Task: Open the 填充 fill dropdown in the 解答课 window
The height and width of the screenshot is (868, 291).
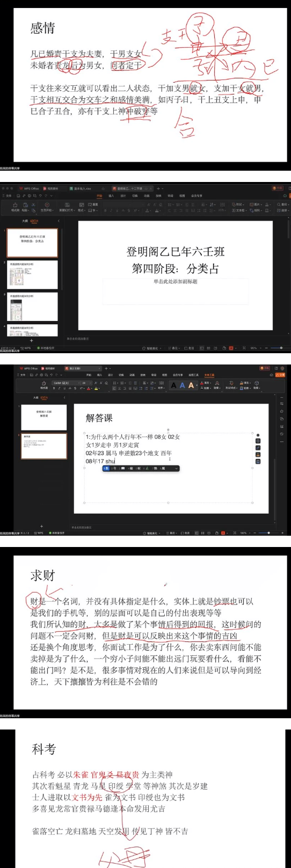Action: click(x=206, y=383)
